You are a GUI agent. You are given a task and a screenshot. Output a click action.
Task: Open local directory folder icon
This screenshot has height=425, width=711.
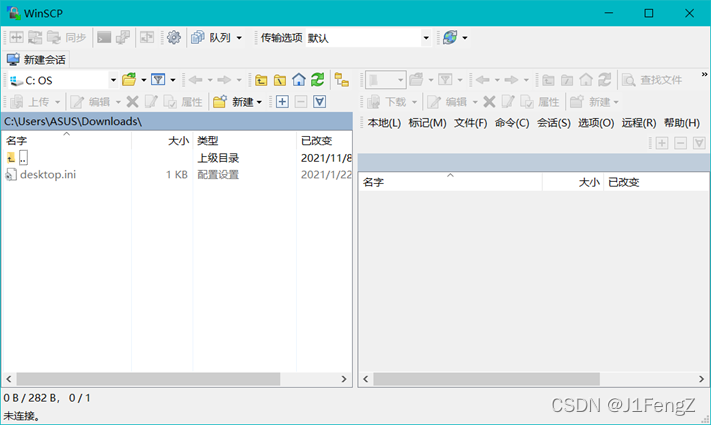point(129,80)
